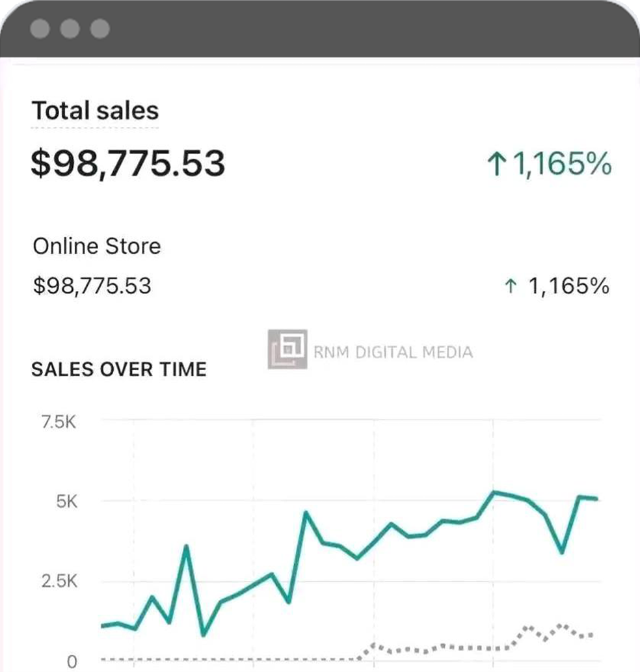The width and height of the screenshot is (640, 672).
Task: Click the 7.5K y-axis label
Action: 59,423
